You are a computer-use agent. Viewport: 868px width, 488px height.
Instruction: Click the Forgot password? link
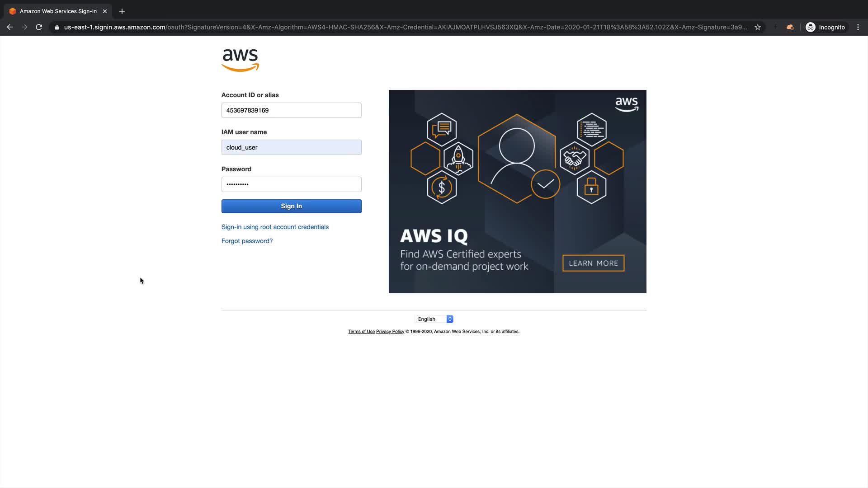click(x=247, y=241)
